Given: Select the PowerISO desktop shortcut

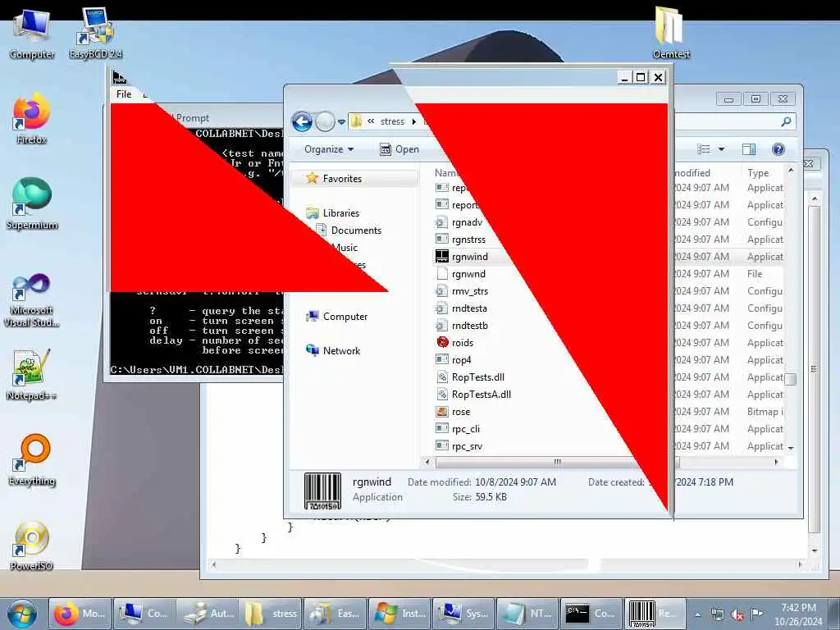Looking at the screenshot, I should 32,546.
